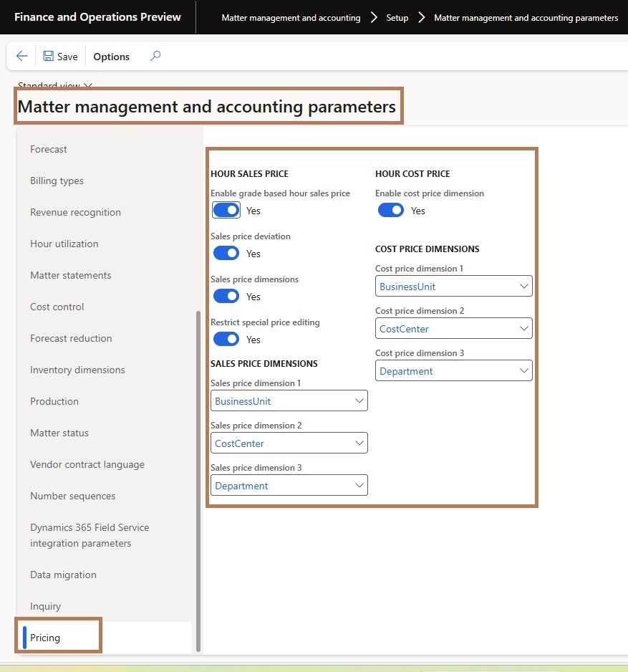The width and height of the screenshot is (628, 672).
Task: Click the search magnifier icon
Action: (155, 56)
